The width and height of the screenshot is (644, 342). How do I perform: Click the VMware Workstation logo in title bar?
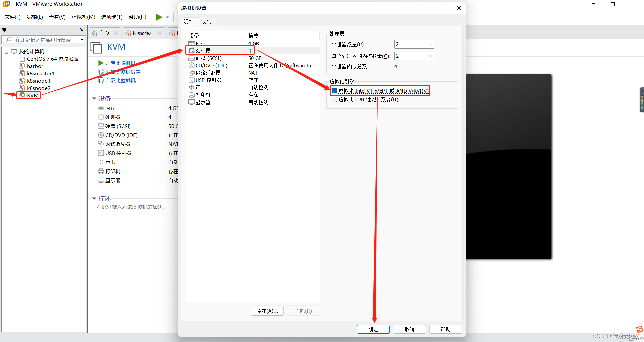point(6,4)
